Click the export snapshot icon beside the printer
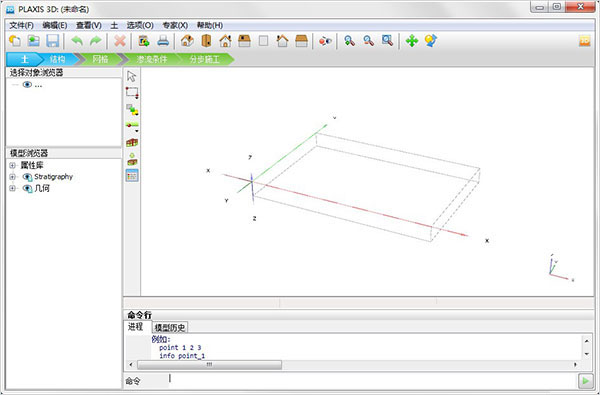The width and height of the screenshot is (600, 395). [x=144, y=41]
